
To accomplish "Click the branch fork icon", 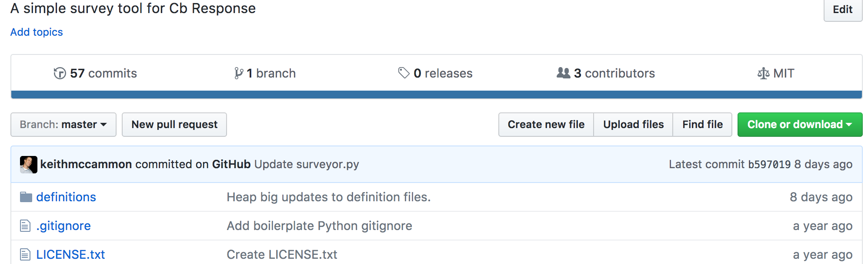I will 238,73.
